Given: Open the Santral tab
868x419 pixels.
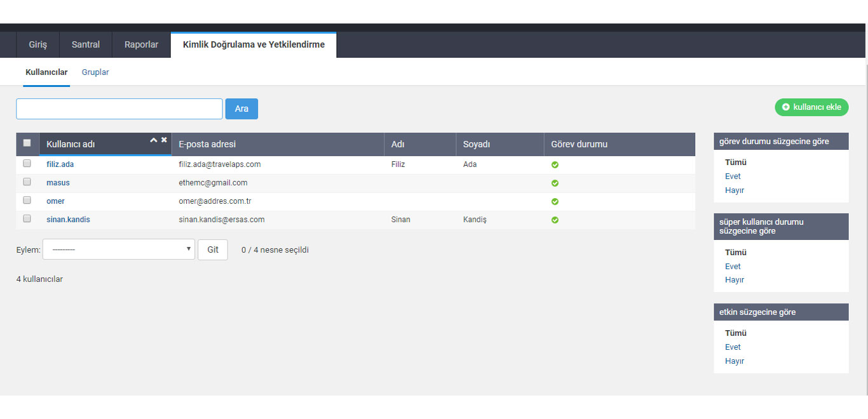Looking at the screenshot, I should point(86,45).
